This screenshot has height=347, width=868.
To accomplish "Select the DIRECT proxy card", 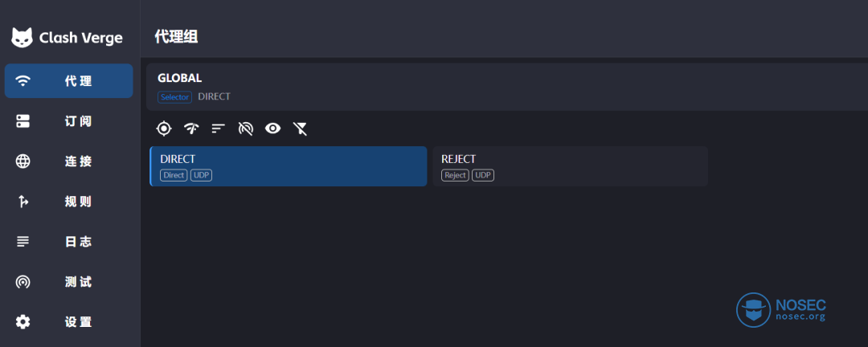I will pyautogui.click(x=289, y=166).
